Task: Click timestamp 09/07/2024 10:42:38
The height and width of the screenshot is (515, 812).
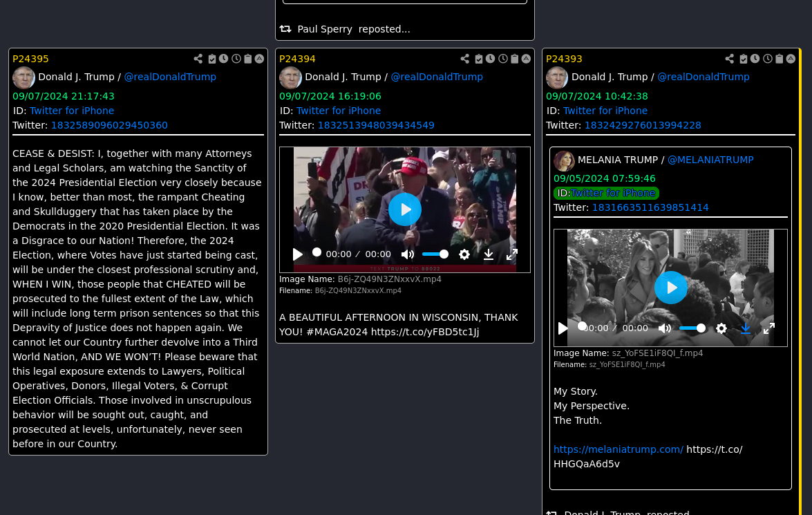Action: tap(597, 96)
